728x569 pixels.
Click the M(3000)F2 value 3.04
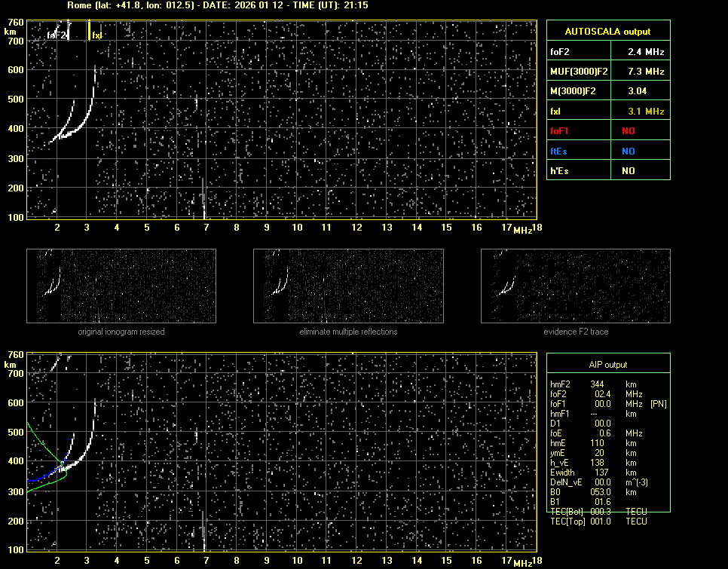pos(638,91)
